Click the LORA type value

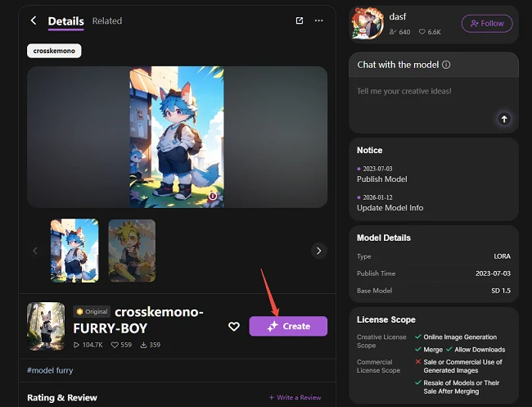click(502, 256)
